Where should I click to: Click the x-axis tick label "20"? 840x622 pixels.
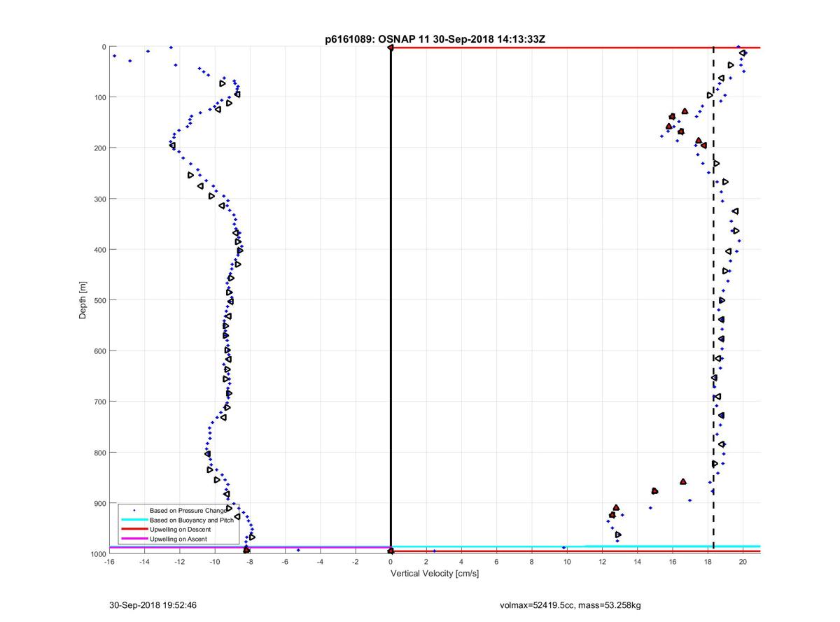[x=743, y=562]
